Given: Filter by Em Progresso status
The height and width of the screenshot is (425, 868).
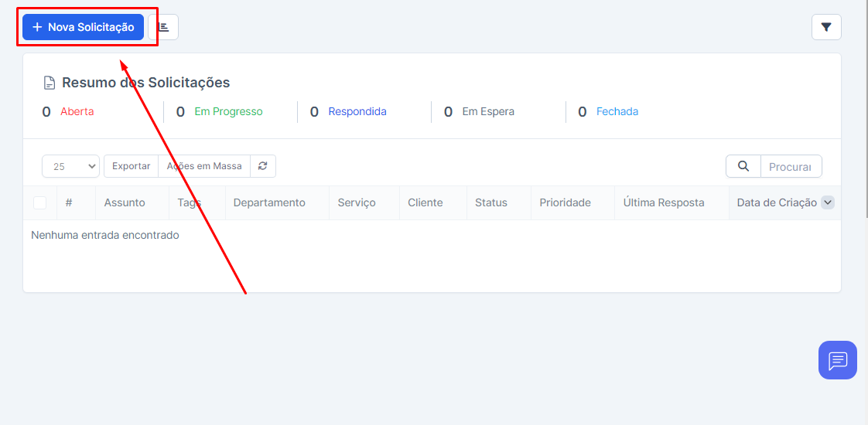Looking at the screenshot, I should click(228, 111).
